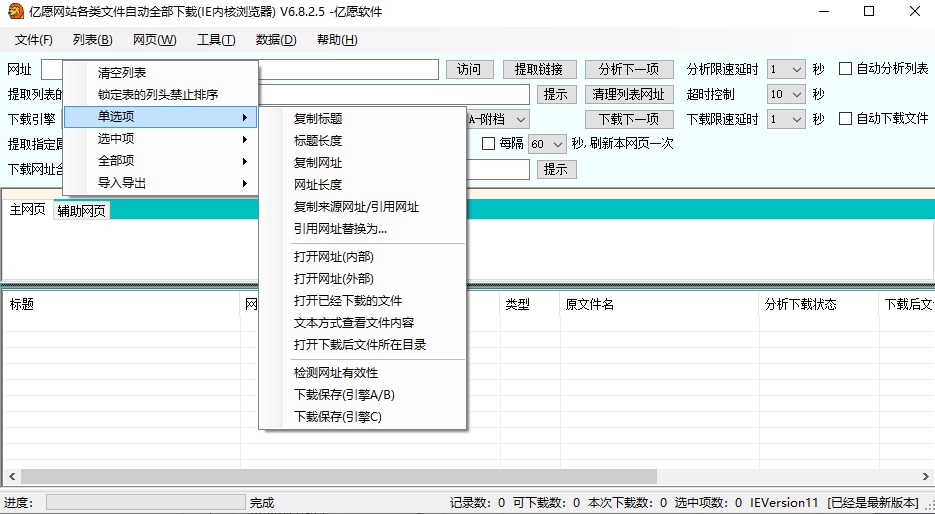This screenshot has height=514, width=935.
Task: Click the 进度 progress bar
Action: tap(145, 502)
